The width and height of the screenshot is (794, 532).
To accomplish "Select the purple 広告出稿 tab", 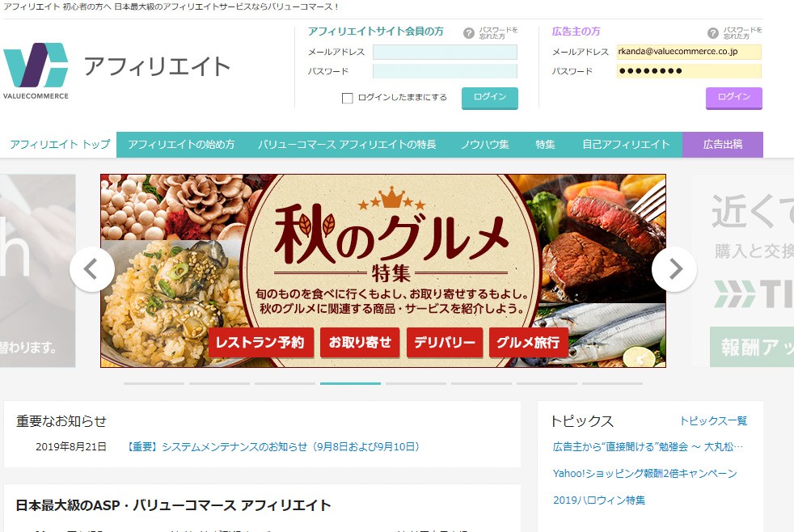I will (723, 145).
